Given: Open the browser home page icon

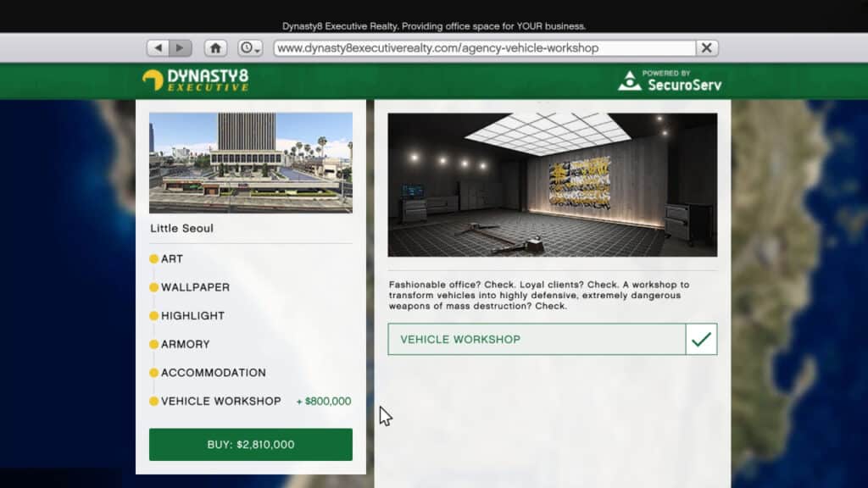Looking at the screenshot, I should click(215, 48).
